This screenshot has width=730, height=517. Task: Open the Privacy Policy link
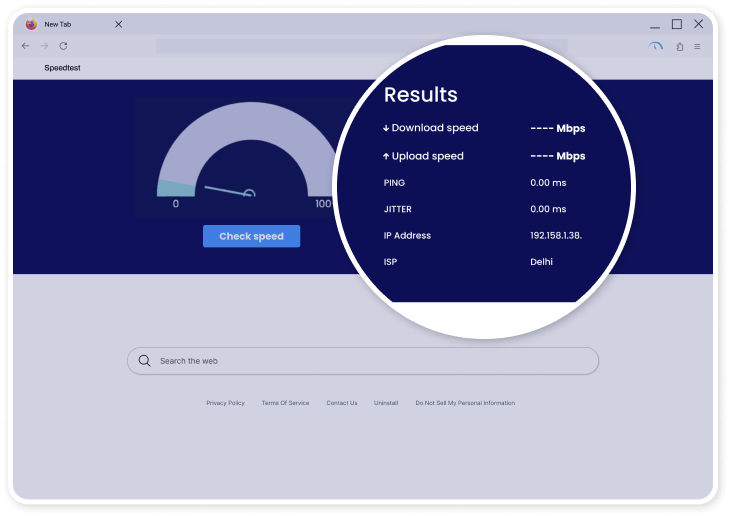225,403
